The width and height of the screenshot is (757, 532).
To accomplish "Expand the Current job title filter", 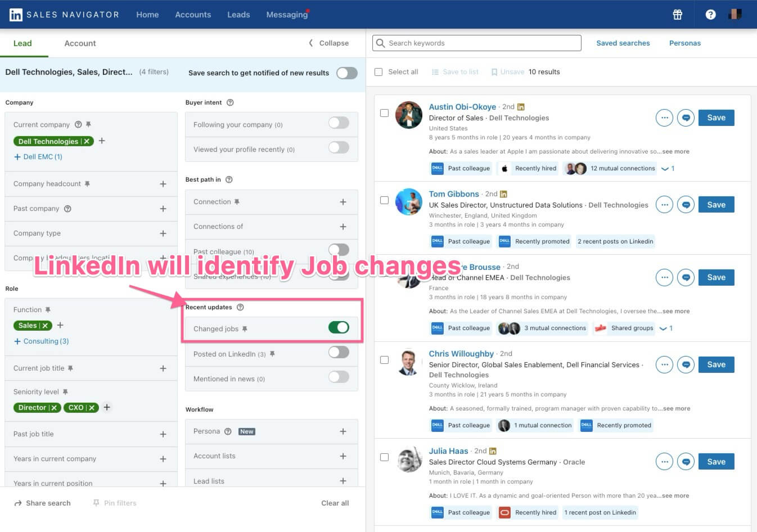I will 163,368.
